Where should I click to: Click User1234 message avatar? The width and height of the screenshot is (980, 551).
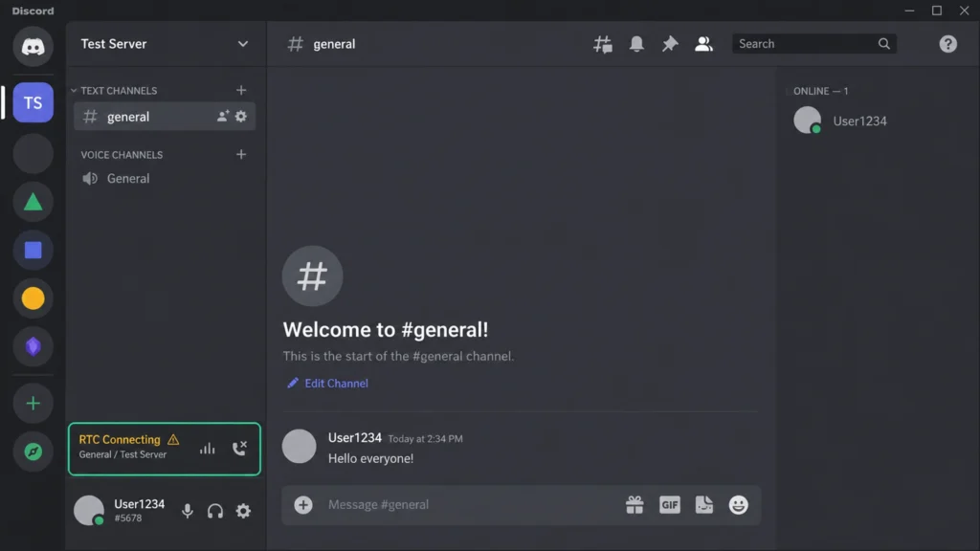pyautogui.click(x=300, y=446)
